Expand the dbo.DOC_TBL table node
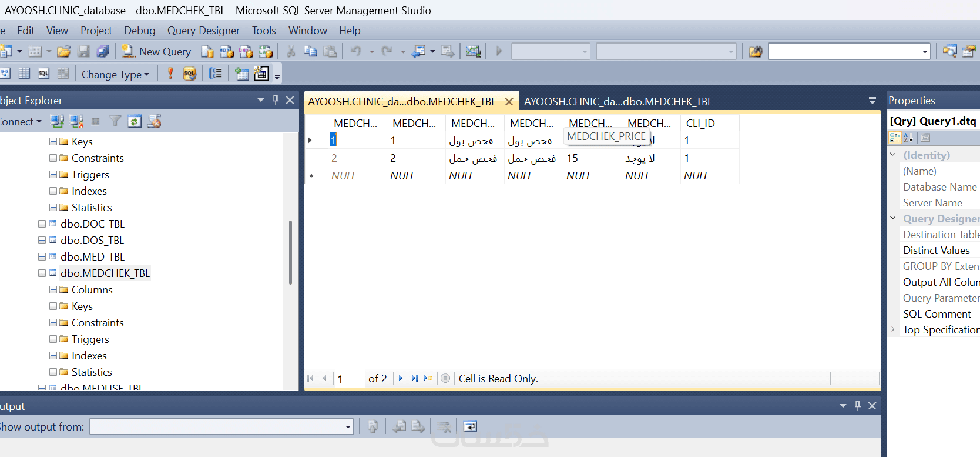This screenshot has height=457, width=980. [x=42, y=224]
